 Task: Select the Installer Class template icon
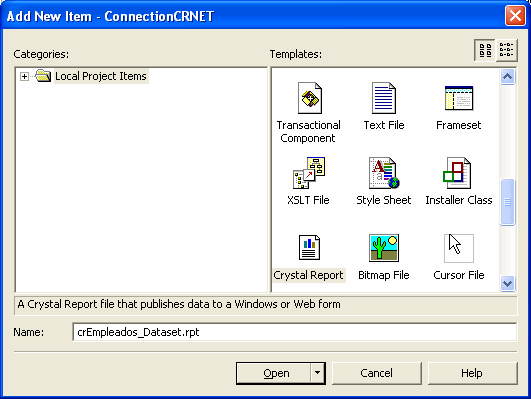(457, 173)
